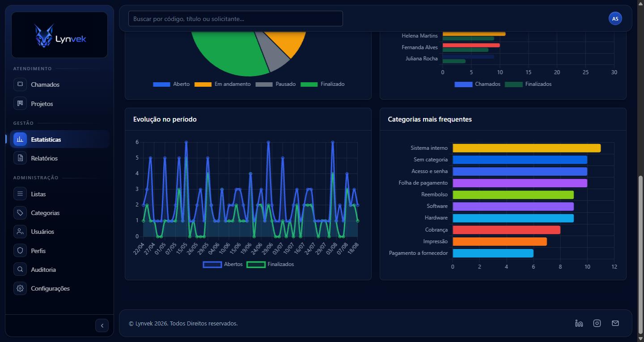
Task: Click the Projetos board icon
Action: click(x=20, y=104)
